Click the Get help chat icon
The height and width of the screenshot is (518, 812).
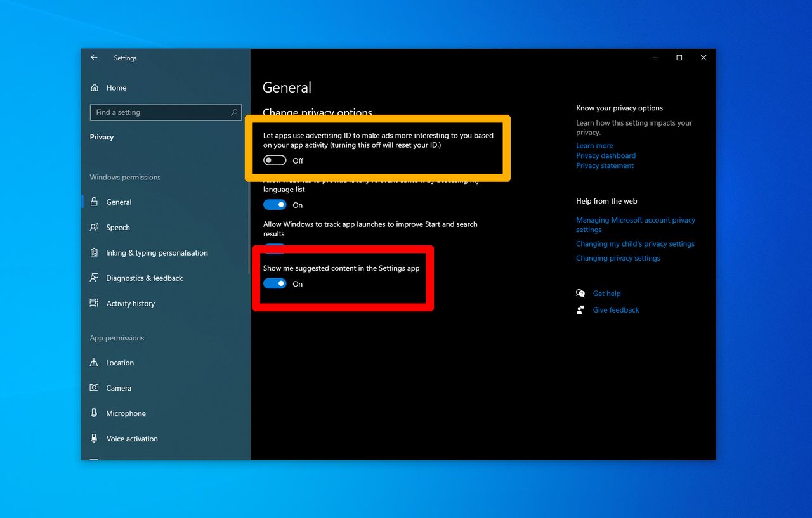tap(580, 294)
